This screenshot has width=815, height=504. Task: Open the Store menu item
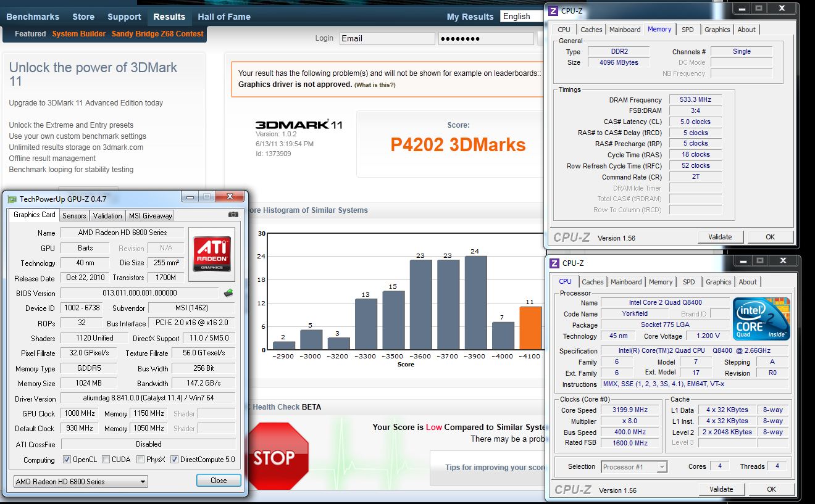(x=83, y=17)
